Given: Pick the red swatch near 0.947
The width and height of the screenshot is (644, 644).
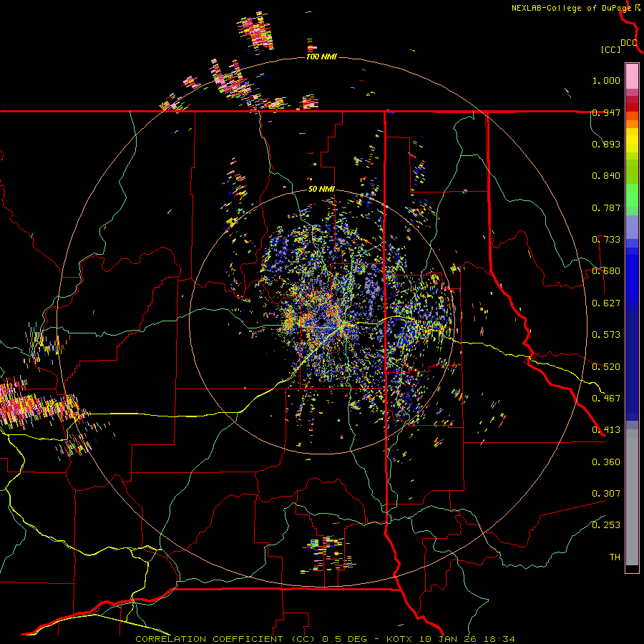Looking at the screenshot, I should pos(632,107).
